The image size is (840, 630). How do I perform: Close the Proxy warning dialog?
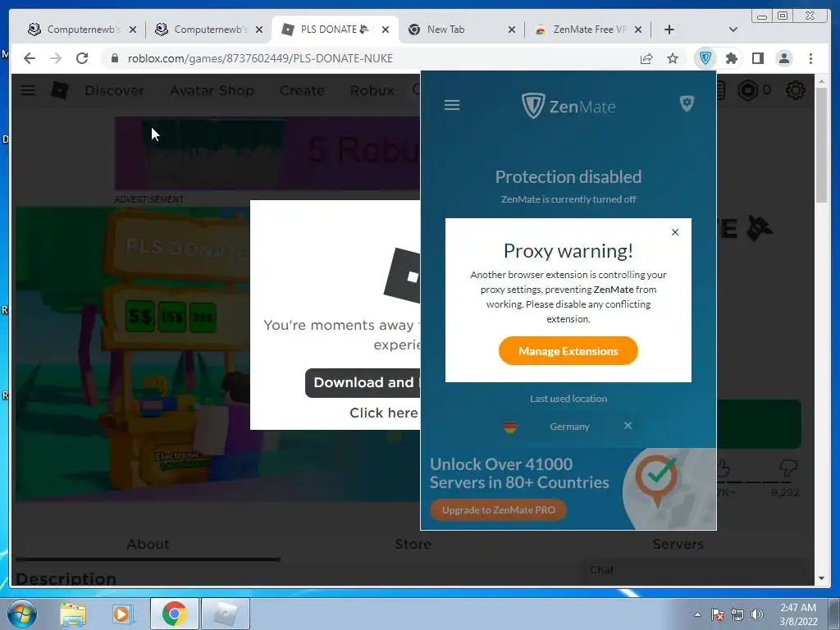point(675,232)
